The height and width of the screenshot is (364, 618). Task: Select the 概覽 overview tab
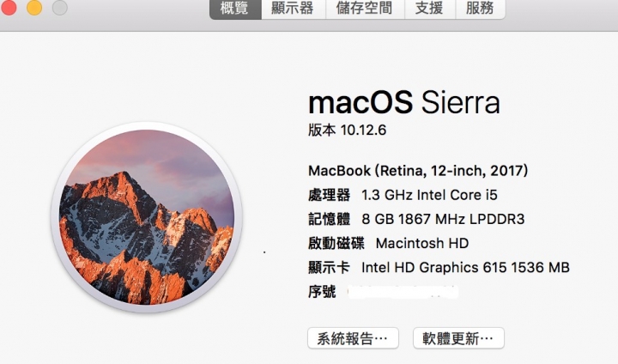(235, 9)
